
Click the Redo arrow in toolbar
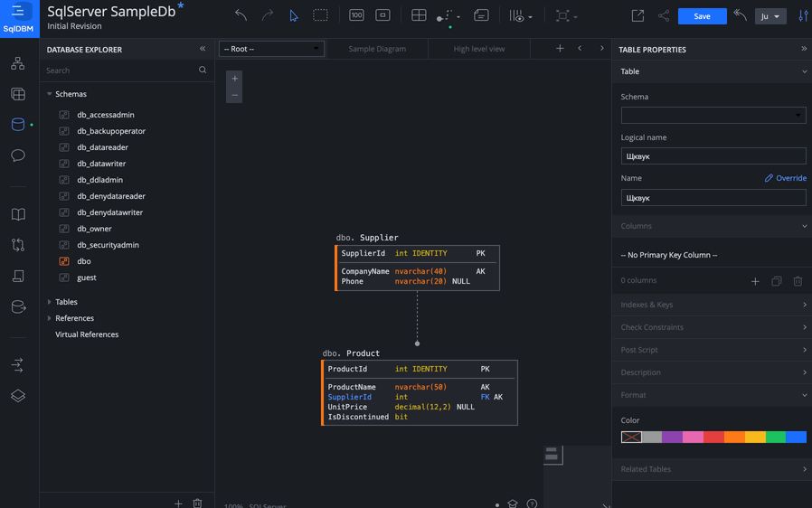coord(268,15)
